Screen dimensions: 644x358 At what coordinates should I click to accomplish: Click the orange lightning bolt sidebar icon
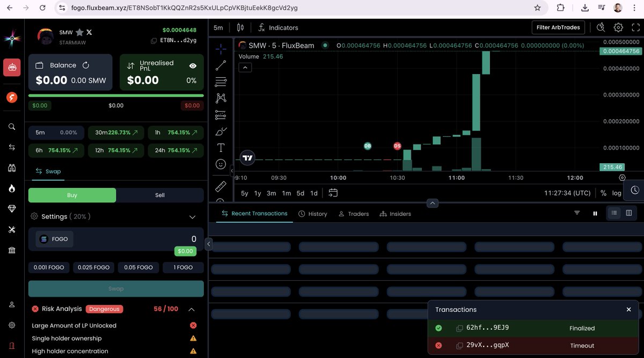click(12, 97)
